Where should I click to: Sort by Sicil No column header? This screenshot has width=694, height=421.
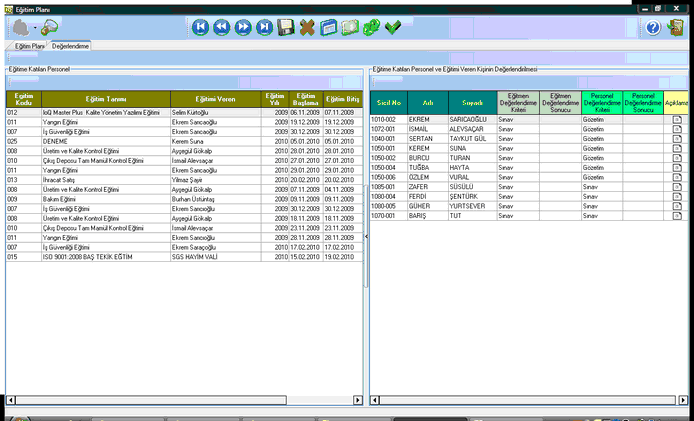pos(389,103)
